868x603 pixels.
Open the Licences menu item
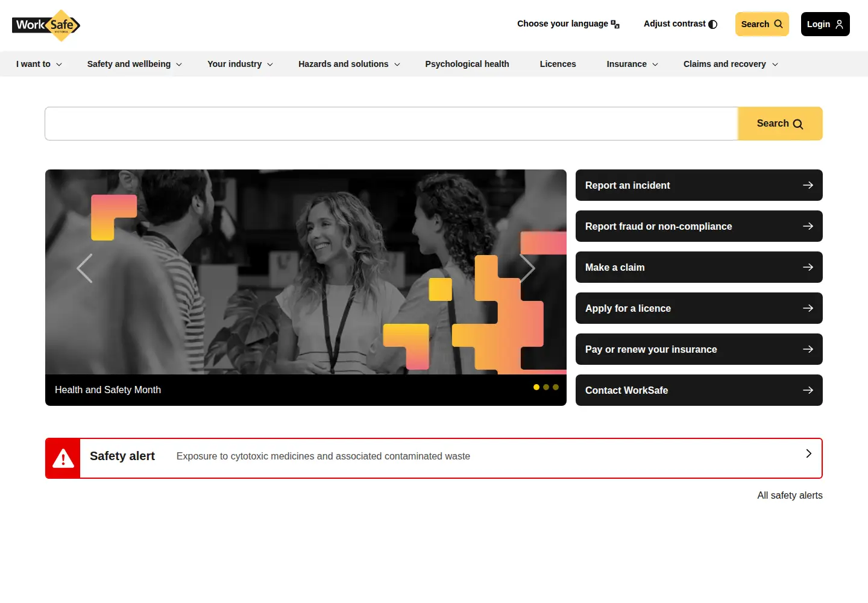(558, 64)
